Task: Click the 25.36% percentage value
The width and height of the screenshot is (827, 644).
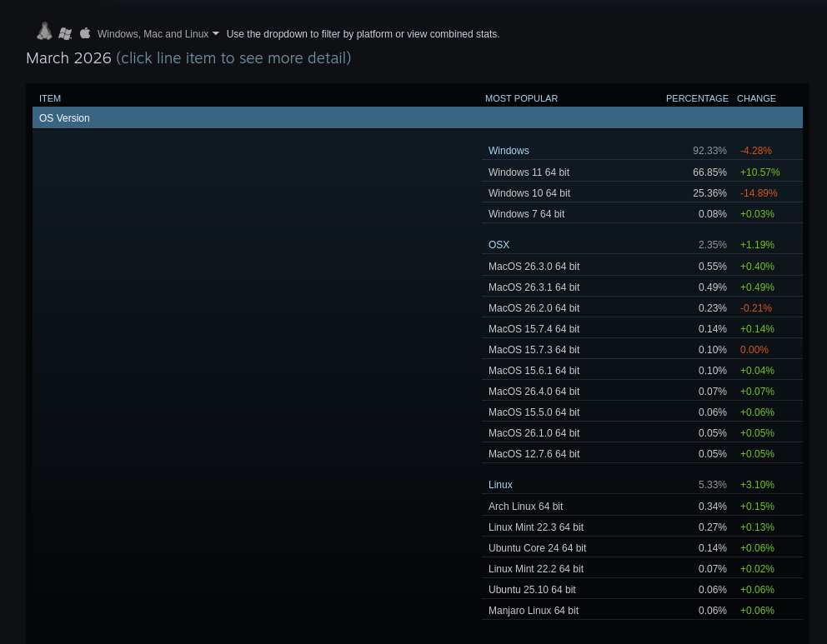Action: 709,193
